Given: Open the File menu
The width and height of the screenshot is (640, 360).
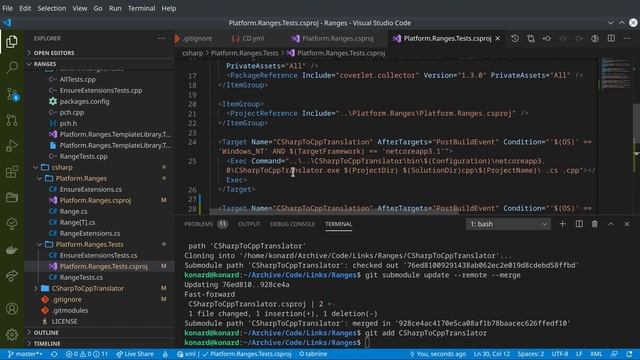Looking at the screenshot, I should [7, 8].
